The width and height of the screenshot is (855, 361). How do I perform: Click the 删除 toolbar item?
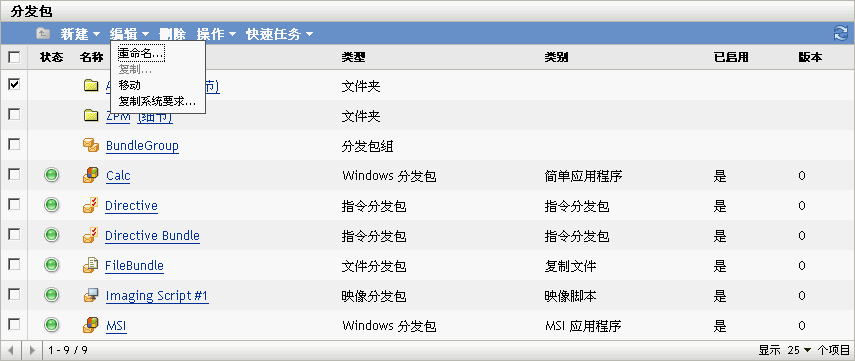172,34
